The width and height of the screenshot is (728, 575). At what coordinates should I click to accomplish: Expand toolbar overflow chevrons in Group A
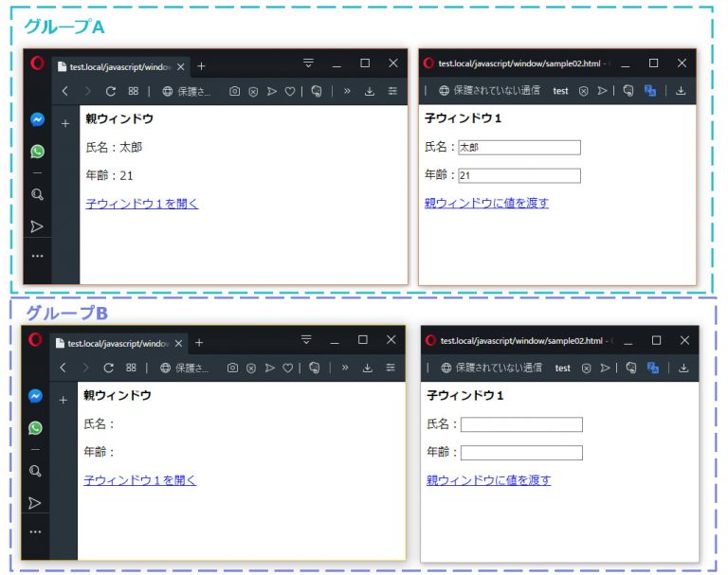347,91
